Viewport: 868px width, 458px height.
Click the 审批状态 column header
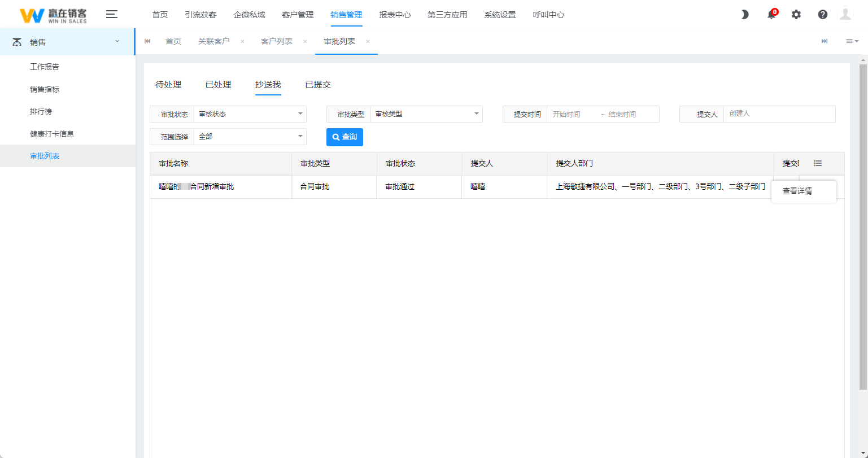[420, 164]
